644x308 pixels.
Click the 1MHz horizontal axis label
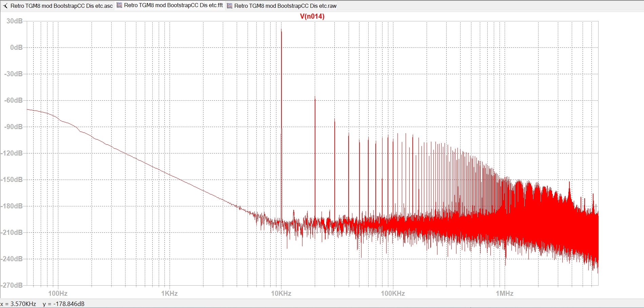505,293
